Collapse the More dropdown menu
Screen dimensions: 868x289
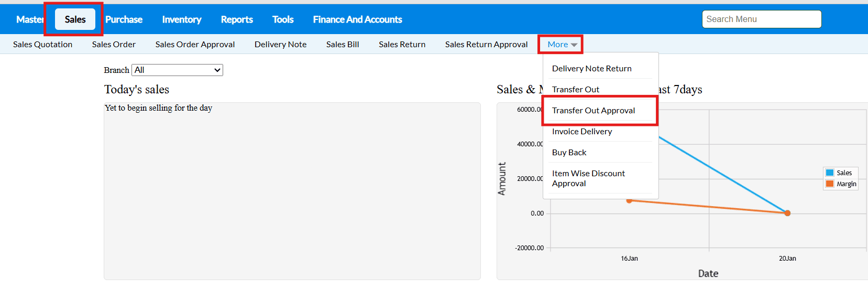point(562,45)
